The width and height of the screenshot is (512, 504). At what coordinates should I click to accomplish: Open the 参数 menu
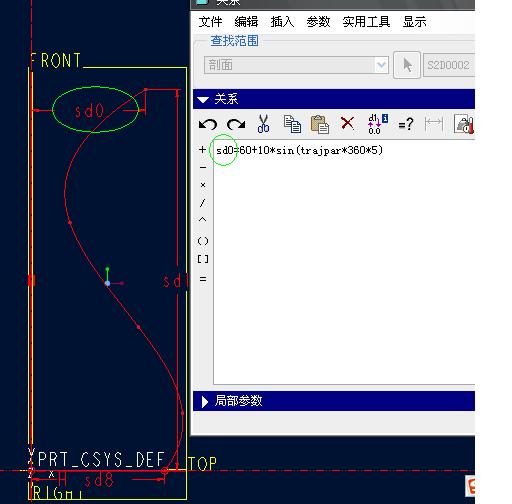[x=318, y=22]
